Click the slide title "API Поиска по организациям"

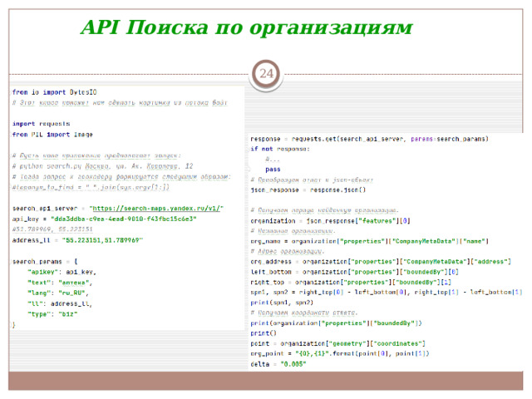tap(246, 27)
